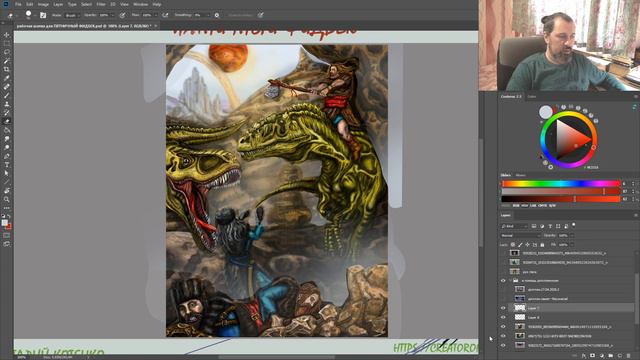640x360 pixels.
Task: Select the Horizontal Type tool
Action: 7,164
